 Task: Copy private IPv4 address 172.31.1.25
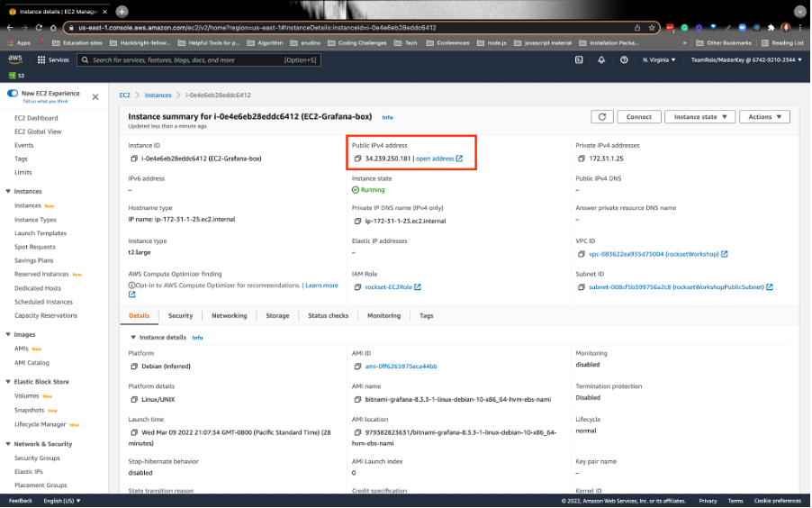click(x=582, y=159)
